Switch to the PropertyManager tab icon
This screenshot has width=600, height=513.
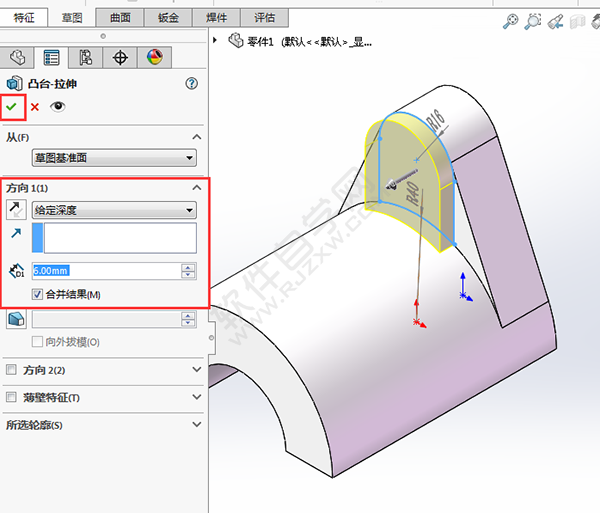click(51, 58)
